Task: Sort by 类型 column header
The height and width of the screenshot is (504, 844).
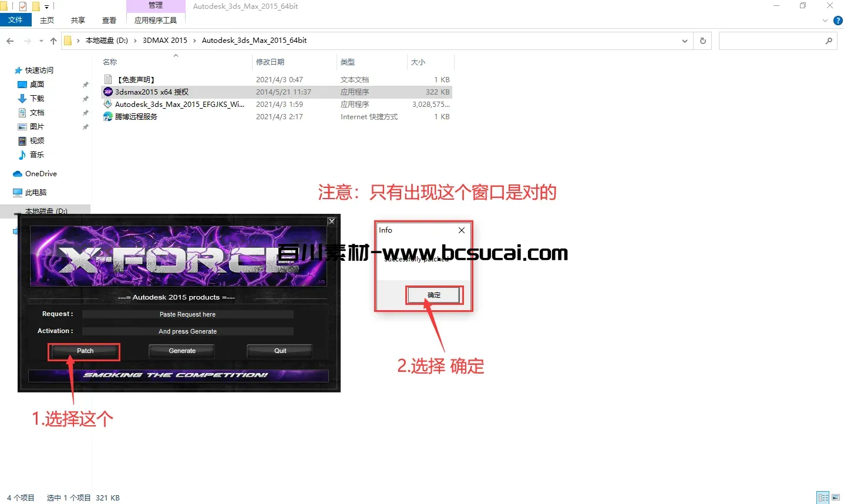Action: pos(348,62)
